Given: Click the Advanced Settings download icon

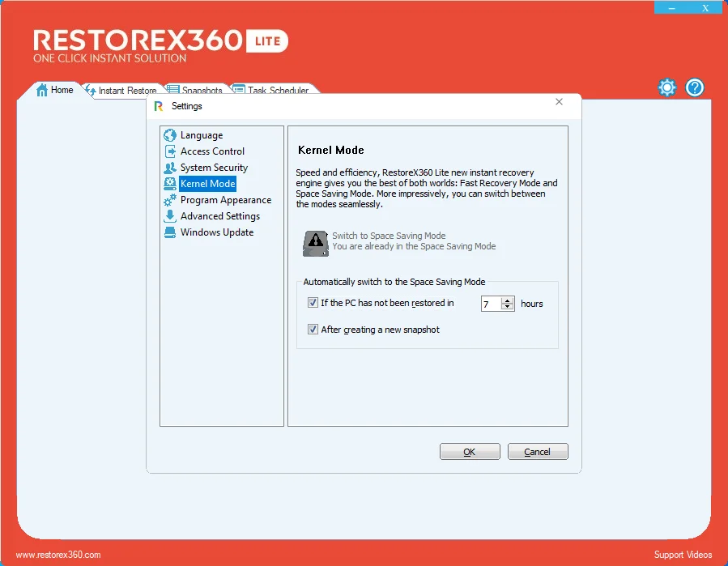Looking at the screenshot, I should coord(170,216).
